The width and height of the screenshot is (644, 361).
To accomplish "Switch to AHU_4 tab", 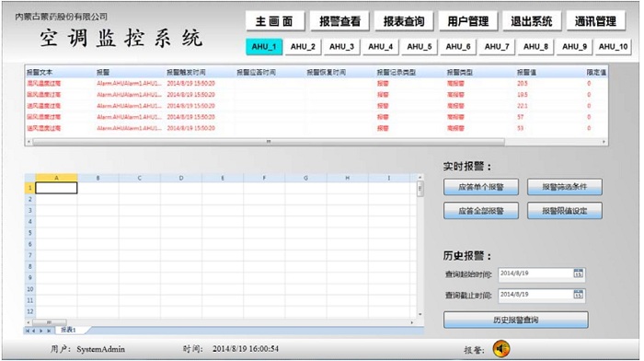I will click(380, 47).
